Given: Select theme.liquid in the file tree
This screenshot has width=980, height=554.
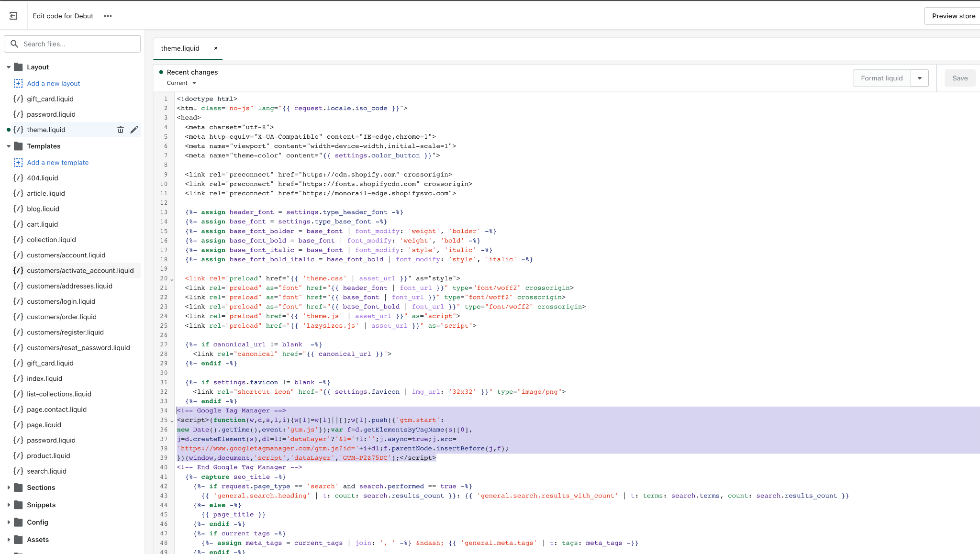Looking at the screenshot, I should (46, 130).
